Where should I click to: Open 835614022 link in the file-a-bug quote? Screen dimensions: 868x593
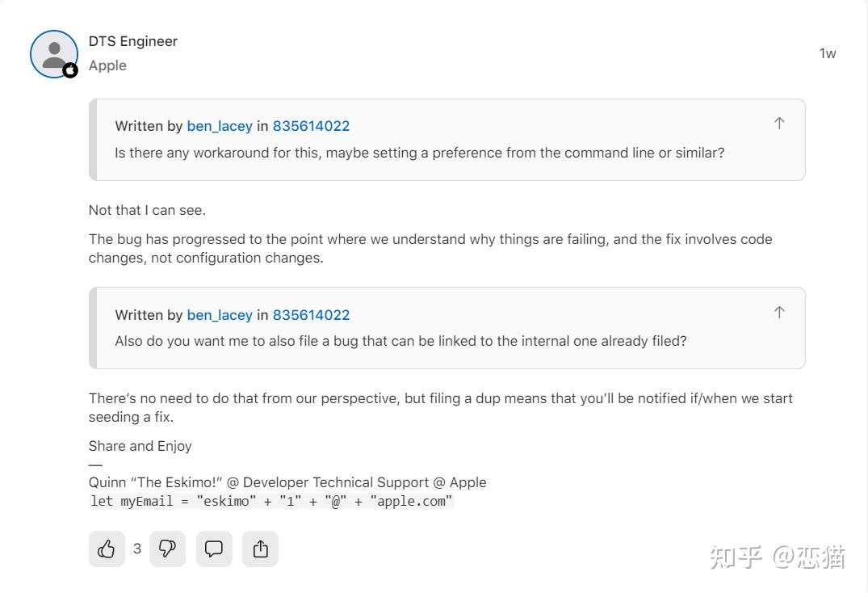[311, 315]
